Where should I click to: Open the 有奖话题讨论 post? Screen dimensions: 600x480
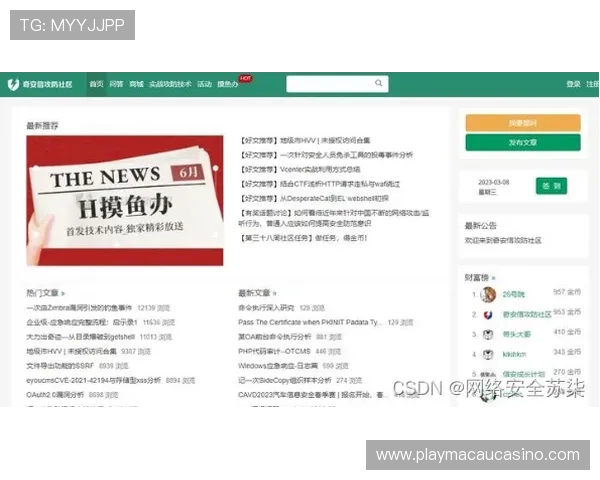(x=334, y=218)
